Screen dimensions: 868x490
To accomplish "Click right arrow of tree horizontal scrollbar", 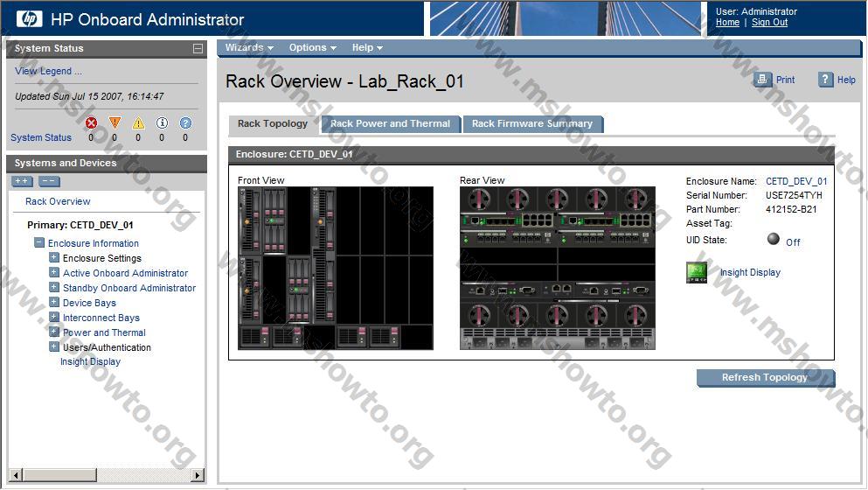I will coord(198,475).
